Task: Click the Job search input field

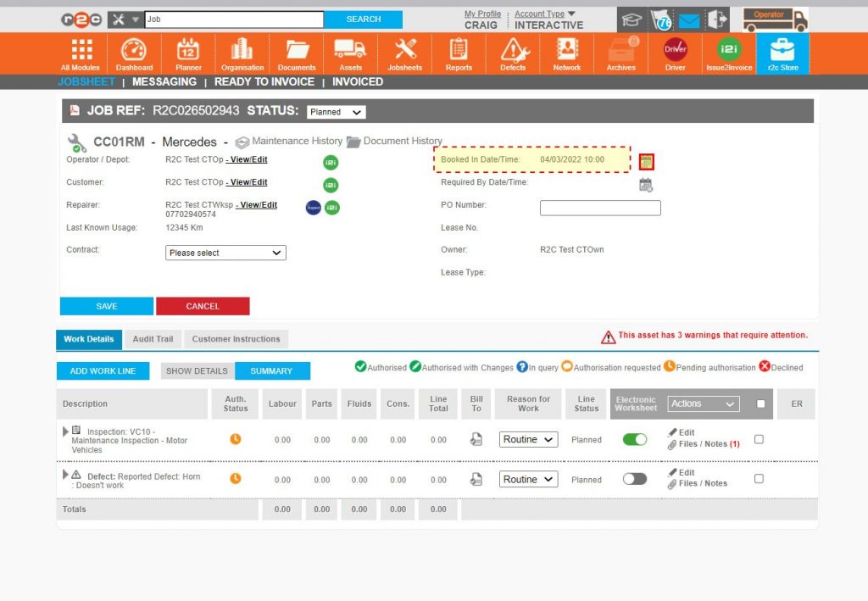Action: [x=234, y=19]
